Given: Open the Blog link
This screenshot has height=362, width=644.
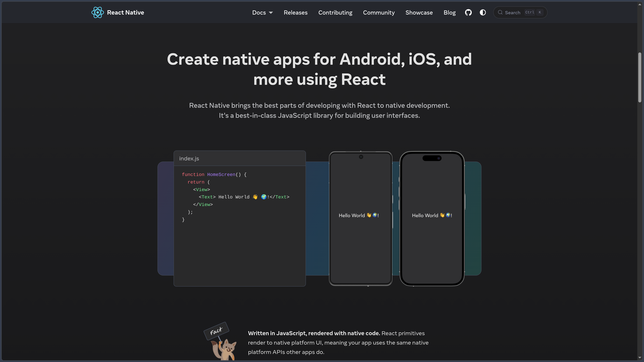Looking at the screenshot, I should click(x=449, y=13).
